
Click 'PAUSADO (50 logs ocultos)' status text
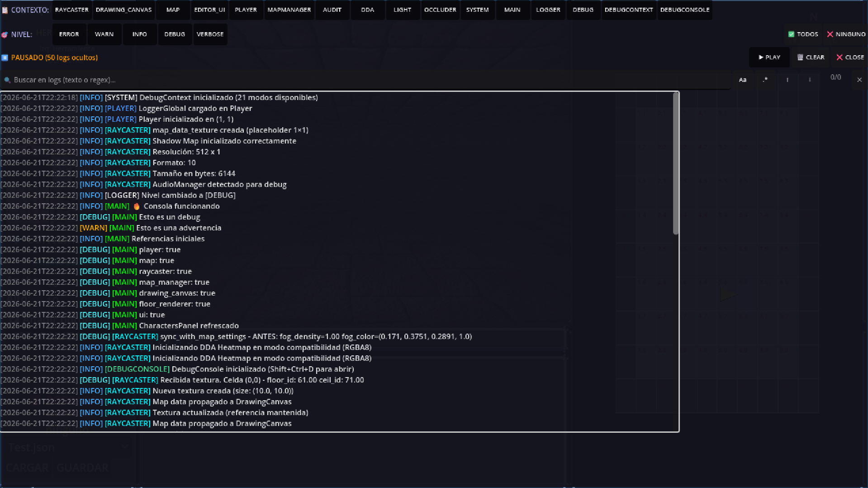[54, 57]
